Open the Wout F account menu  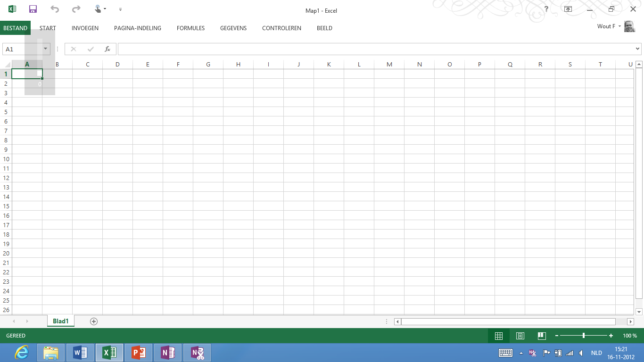(x=609, y=26)
